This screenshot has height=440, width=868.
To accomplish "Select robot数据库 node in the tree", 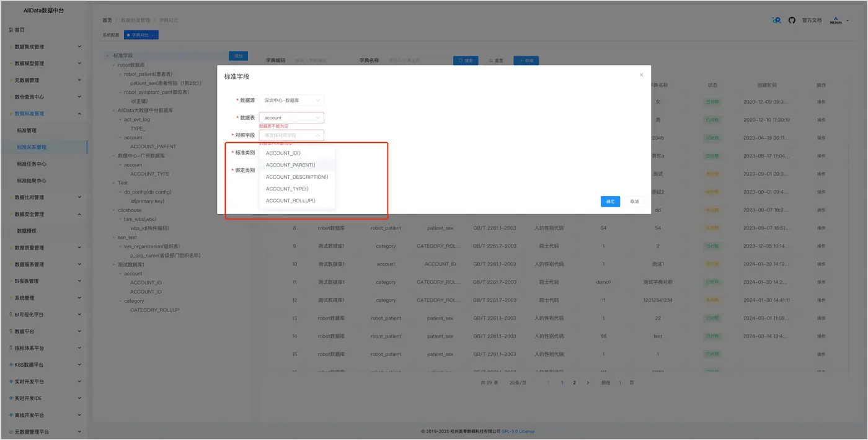I will 131,65.
